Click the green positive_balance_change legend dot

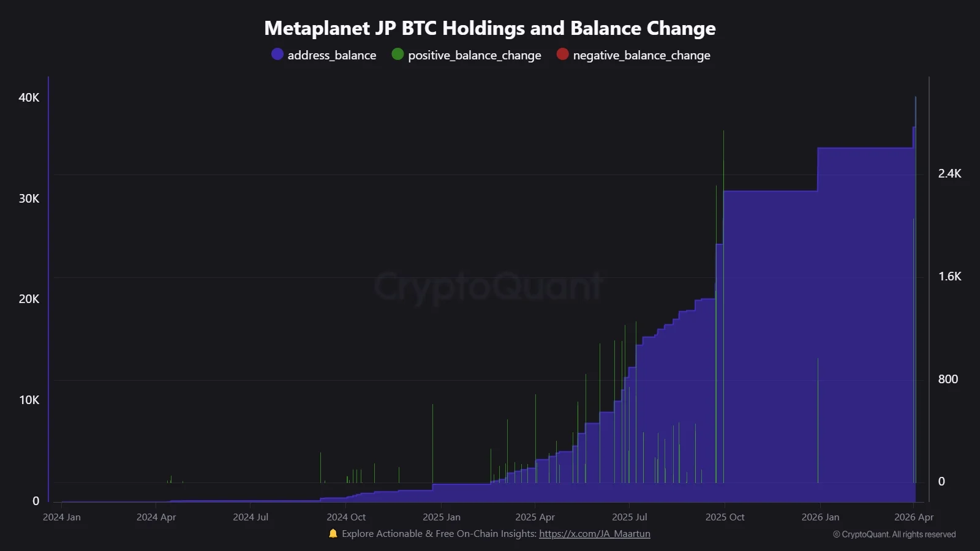[x=398, y=54]
